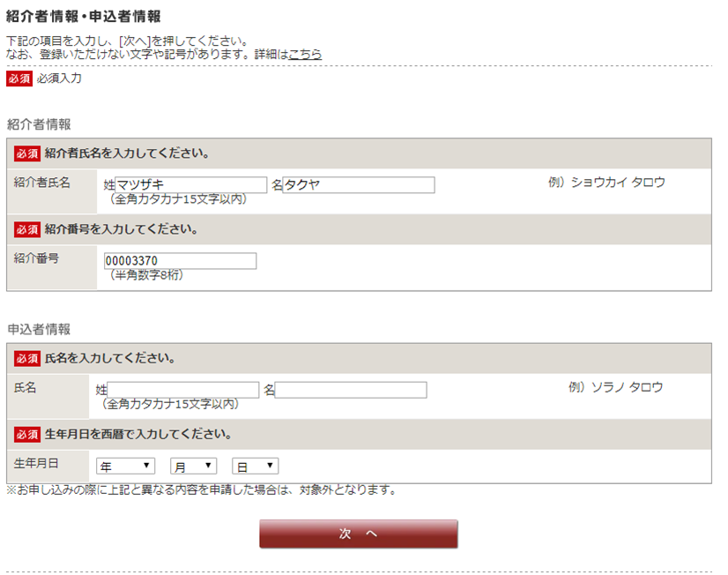Focus the 紹介者 姓 field containing マツザキ
728x575 pixels.
191,185
